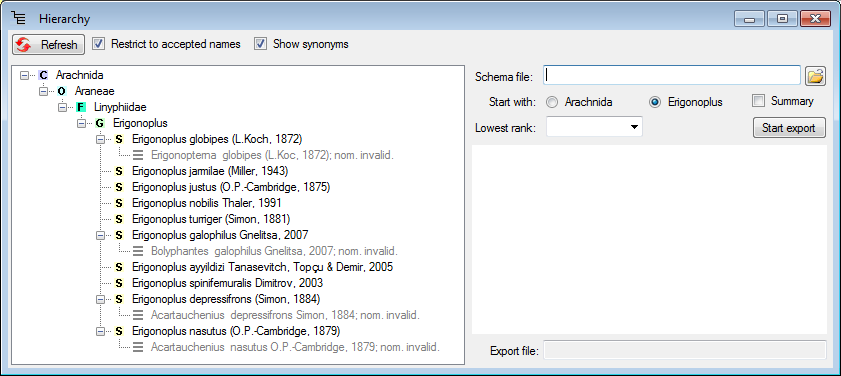
Task: Click synonym icon of Bolyphantes galophilus
Action: point(138,251)
